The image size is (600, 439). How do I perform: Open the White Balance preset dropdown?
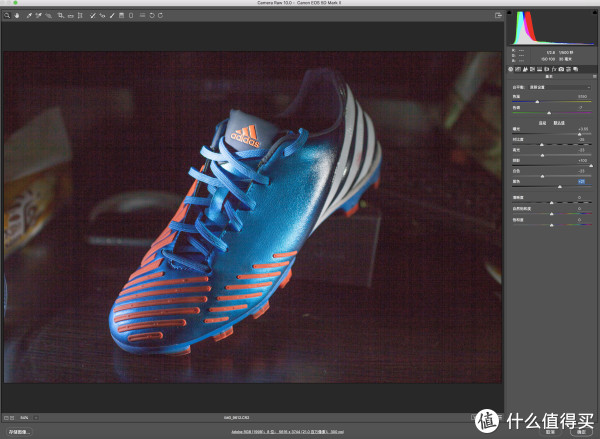coord(560,87)
